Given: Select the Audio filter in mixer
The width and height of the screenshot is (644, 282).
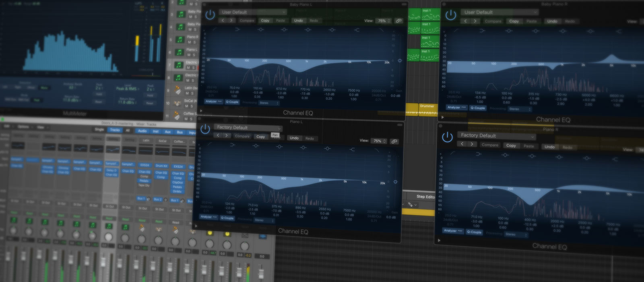Looking at the screenshot, I should coord(142,131).
